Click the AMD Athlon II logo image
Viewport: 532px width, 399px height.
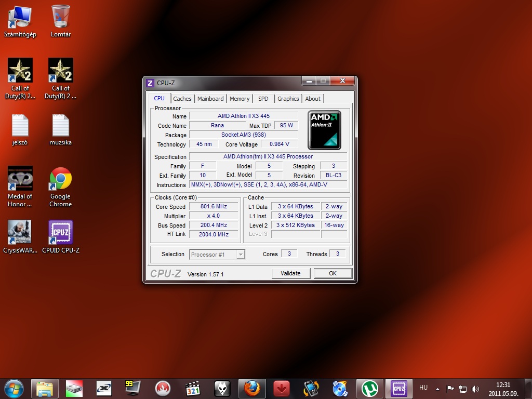324,130
